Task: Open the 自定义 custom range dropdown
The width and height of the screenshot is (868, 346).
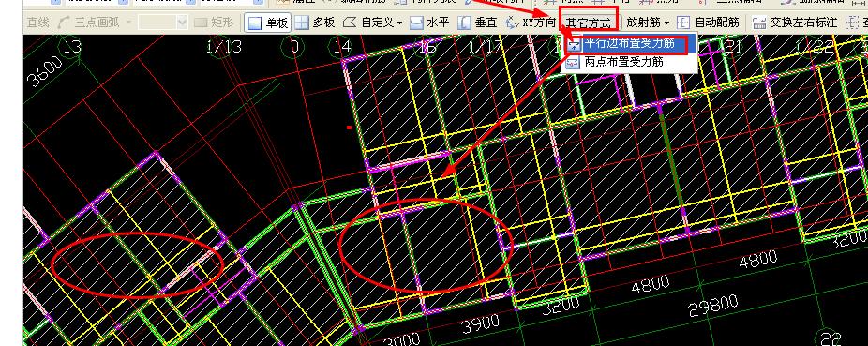Action: point(372,23)
